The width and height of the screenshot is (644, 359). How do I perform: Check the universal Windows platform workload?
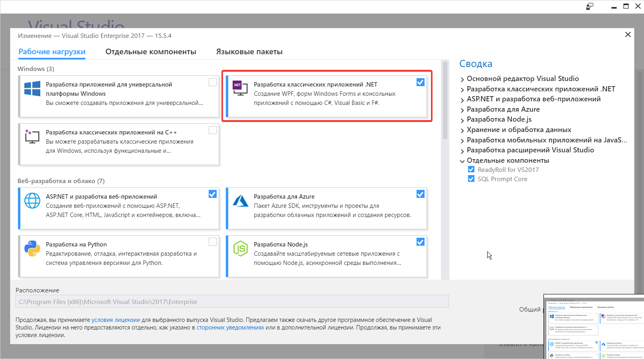click(x=213, y=82)
